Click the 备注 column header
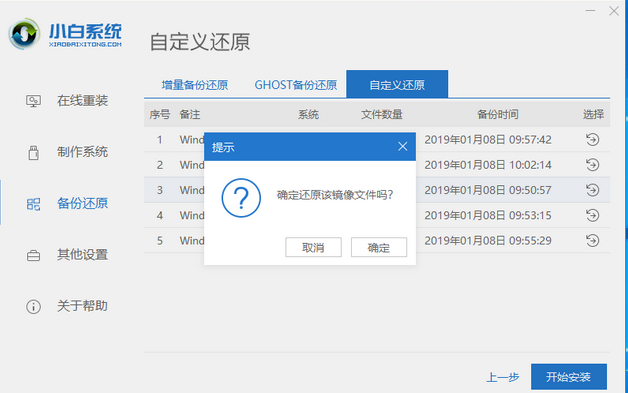The width and height of the screenshot is (628, 393). tap(190, 115)
